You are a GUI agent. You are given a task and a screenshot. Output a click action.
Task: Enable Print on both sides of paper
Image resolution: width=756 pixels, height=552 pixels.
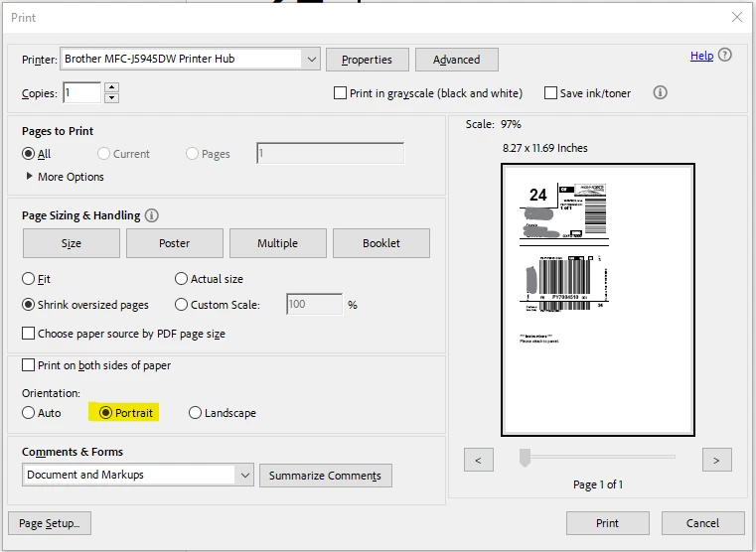29,365
